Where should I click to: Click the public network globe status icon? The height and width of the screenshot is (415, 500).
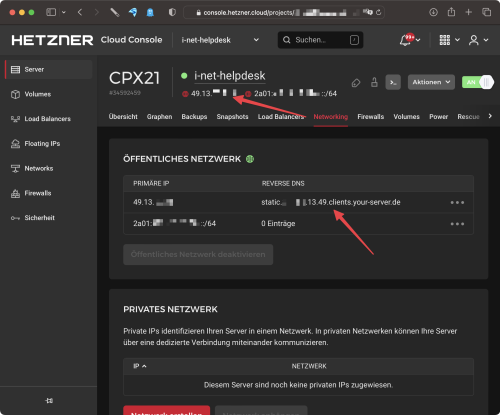point(250,159)
